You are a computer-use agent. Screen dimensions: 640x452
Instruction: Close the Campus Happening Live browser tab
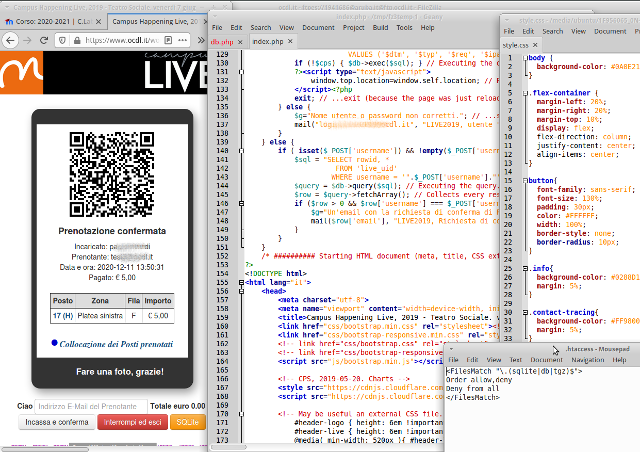pos(205,22)
